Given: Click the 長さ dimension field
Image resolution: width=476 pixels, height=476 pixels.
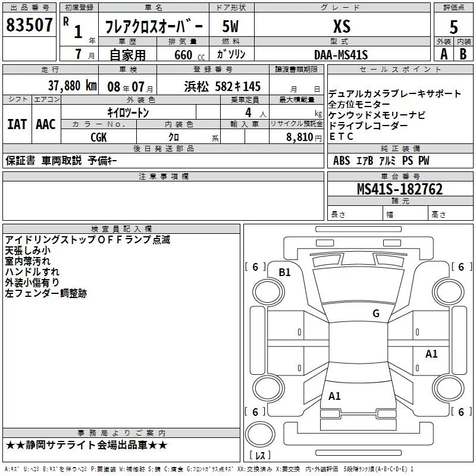Looking at the screenshot, I should pyautogui.click(x=355, y=214).
